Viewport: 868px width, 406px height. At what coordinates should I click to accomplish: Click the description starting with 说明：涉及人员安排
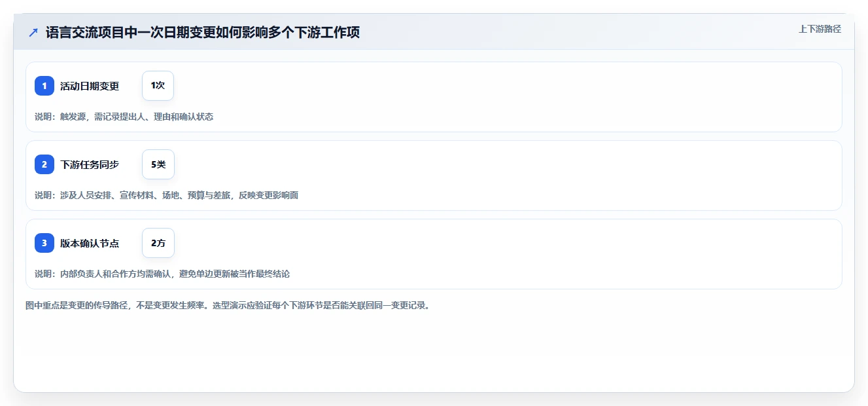click(x=167, y=195)
